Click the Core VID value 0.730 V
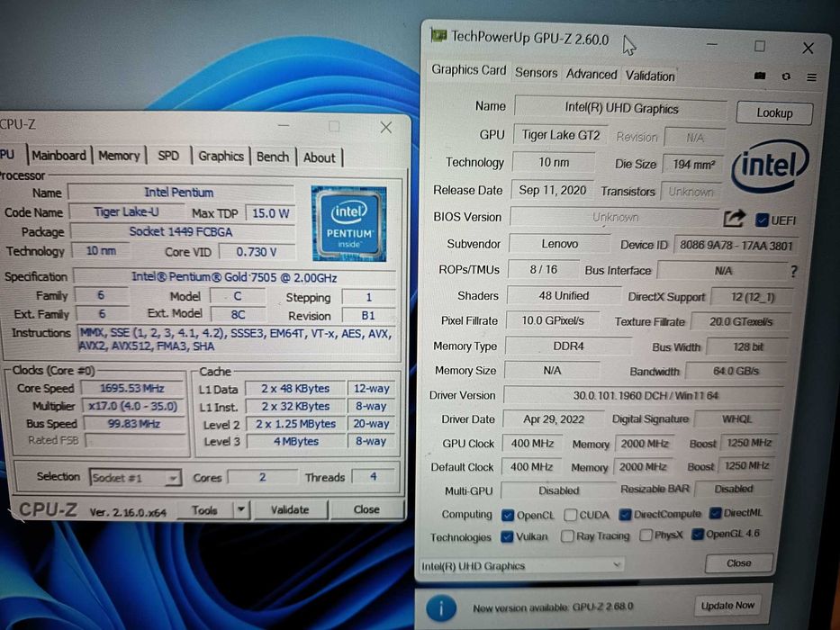The image size is (840, 630). click(x=257, y=252)
